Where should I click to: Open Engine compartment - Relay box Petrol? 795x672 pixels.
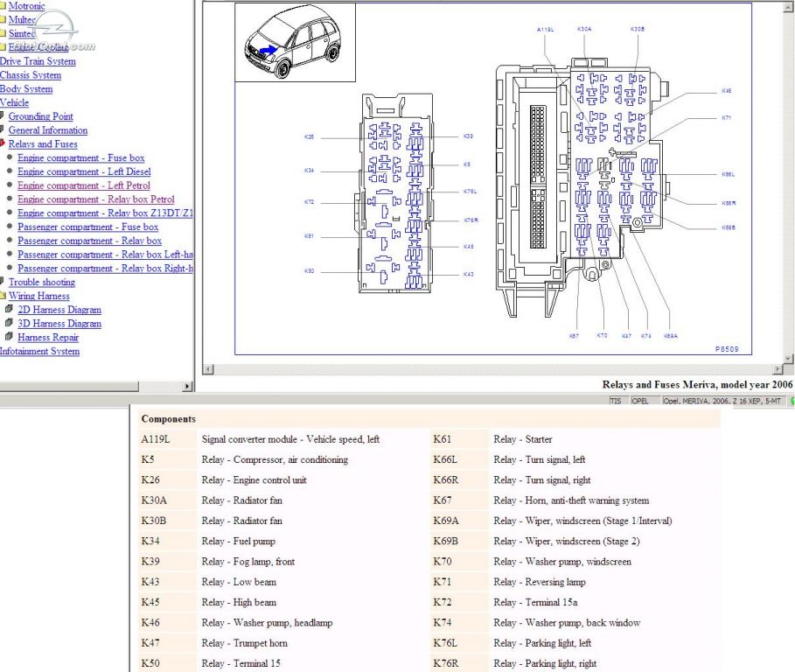pos(96,199)
